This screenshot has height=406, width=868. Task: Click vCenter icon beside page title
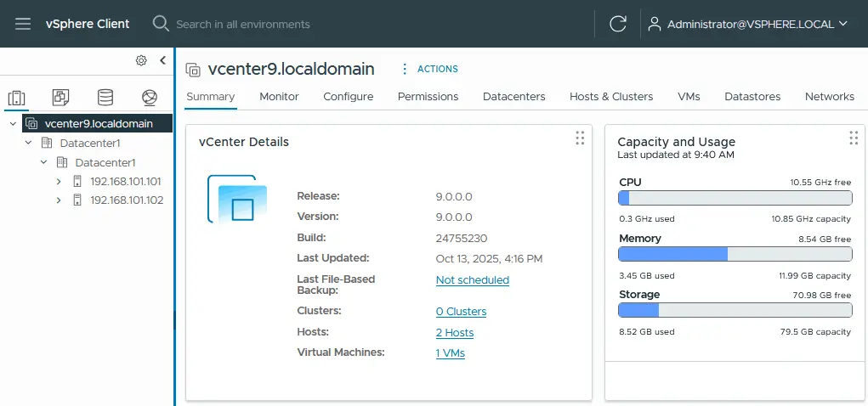coord(193,70)
